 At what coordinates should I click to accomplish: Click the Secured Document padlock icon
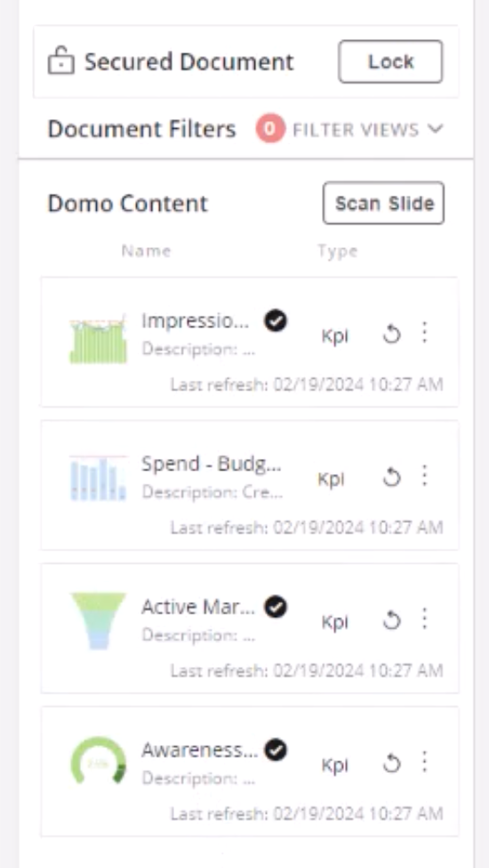pyautogui.click(x=60, y=60)
